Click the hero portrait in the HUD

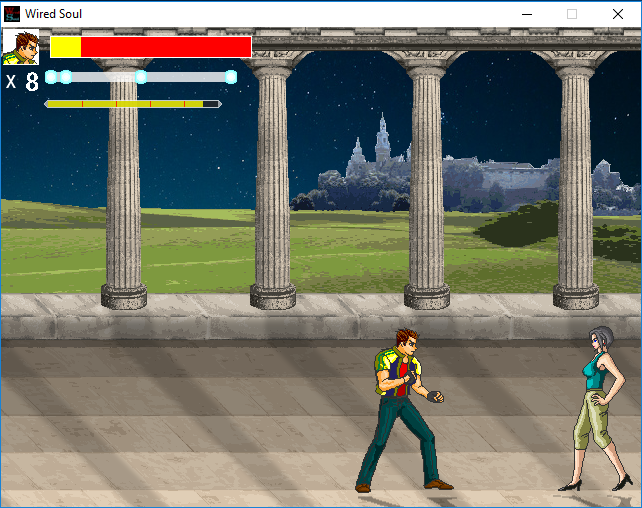tap(22, 47)
